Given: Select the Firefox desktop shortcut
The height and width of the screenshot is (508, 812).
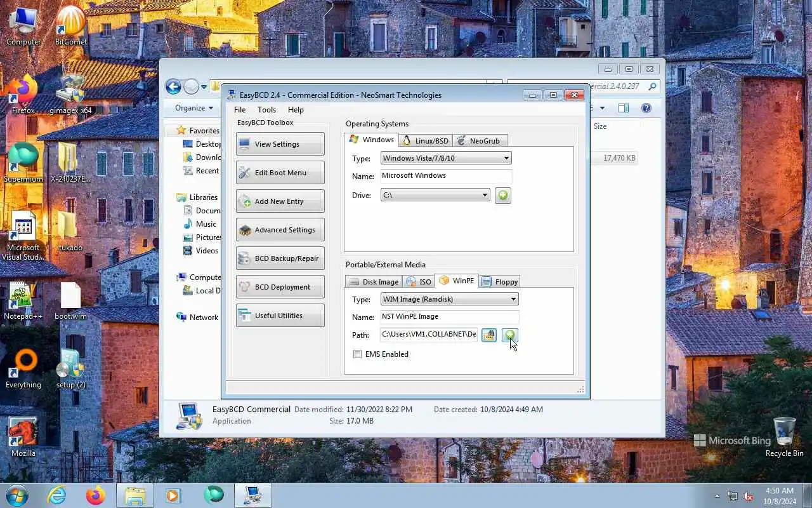Looking at the screenshot, I should [x=23, y=95].
